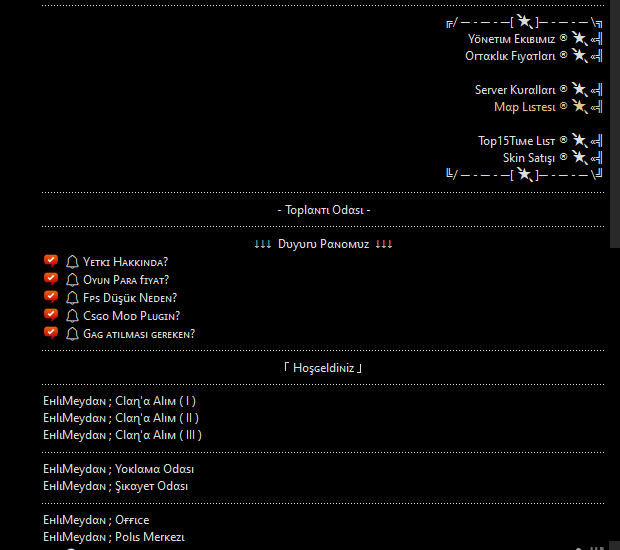Click the orange star beside Map Listesi
This screenshot has width=620, height=550.
[580, 106]
